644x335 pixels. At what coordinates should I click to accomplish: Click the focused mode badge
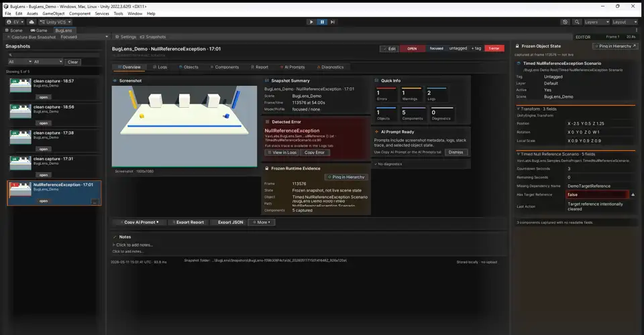[x=436, y=48]
